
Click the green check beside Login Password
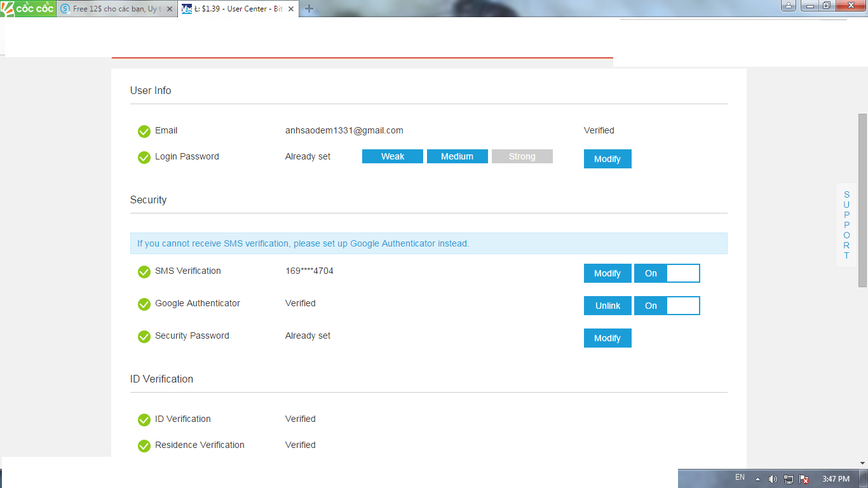(144, 158)
